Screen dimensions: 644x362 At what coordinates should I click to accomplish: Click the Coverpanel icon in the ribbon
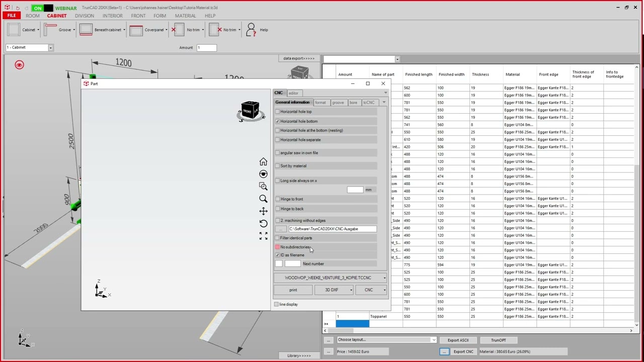pyautogui.click(x=136, y=30)
